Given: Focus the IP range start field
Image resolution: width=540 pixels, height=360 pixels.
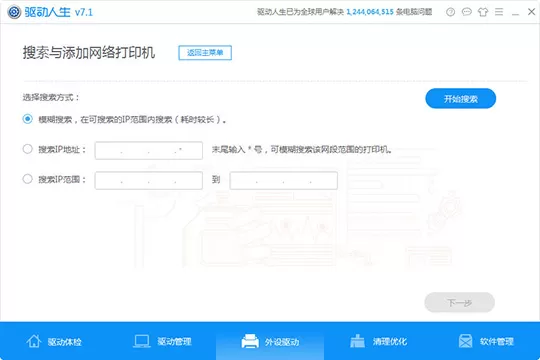Looking at the screenshot, I should tap(149, 181).
